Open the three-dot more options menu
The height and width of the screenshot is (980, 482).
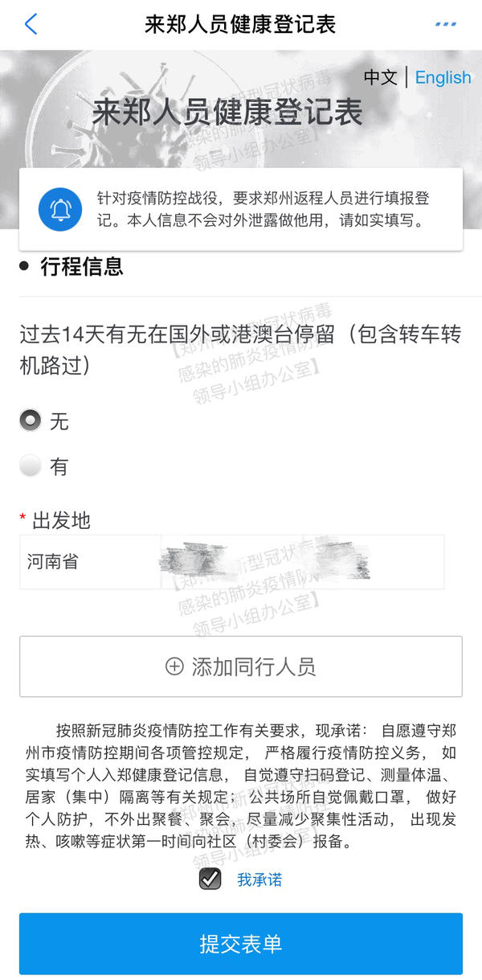(445, 24)
